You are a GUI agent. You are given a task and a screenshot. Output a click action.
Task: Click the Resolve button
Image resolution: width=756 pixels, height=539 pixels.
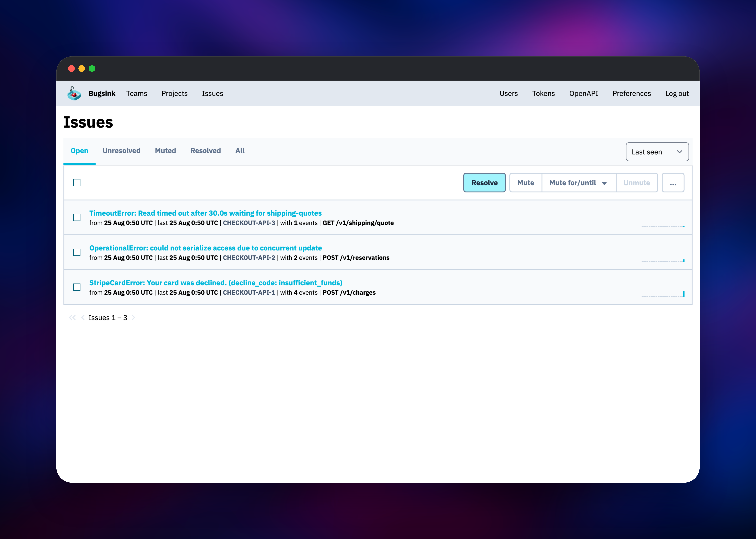[x=484, y=183]
